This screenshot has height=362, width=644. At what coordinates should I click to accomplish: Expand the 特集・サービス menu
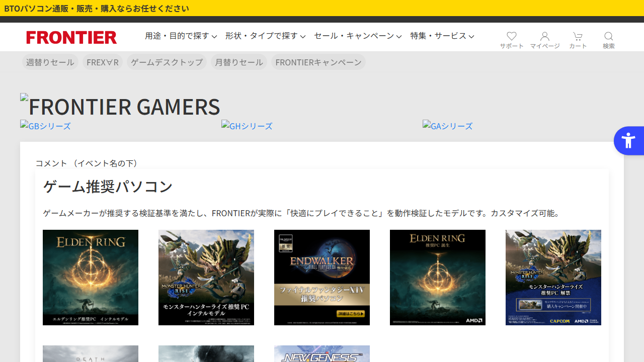tap(442, 36)
